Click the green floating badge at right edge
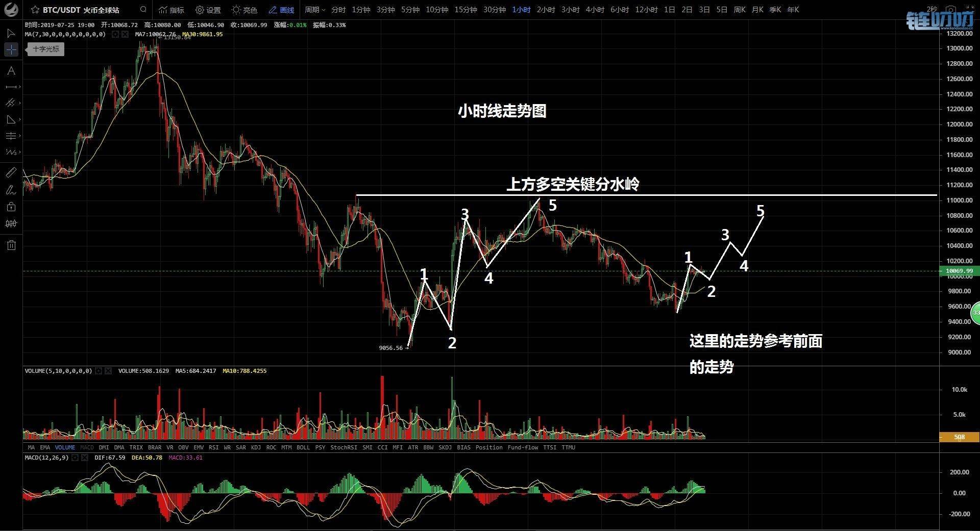Viewport: 980px width, 531px height. point(975,313)
